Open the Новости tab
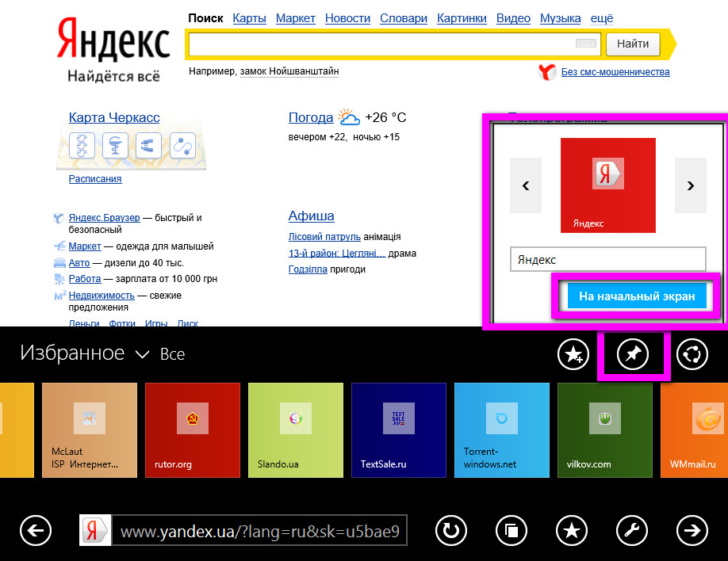The image size is (728, 561). [x=348, y=18]
